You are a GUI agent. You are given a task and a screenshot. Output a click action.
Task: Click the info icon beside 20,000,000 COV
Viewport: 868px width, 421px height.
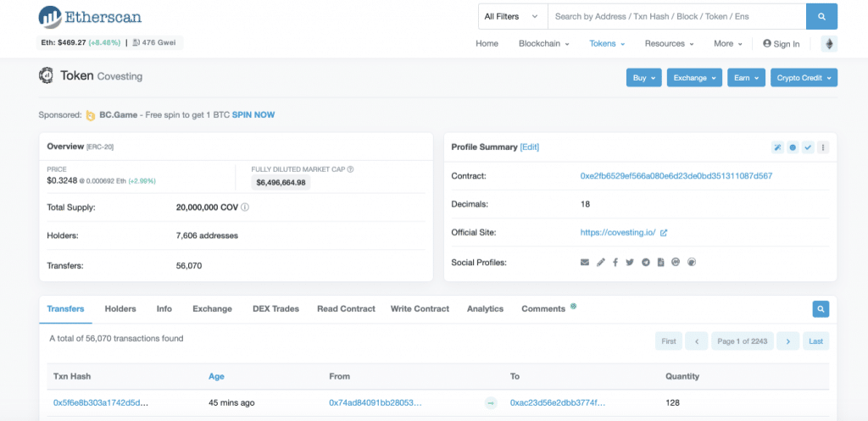coord(245,208)
